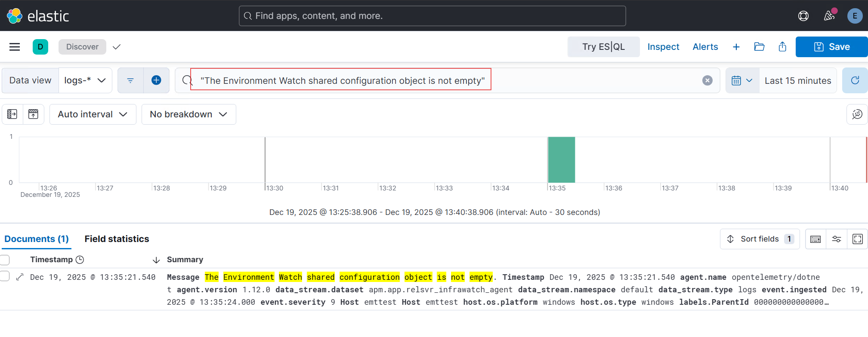Click the Save button
The height and width of the screenshot is (337, 868).
click(831, 47)
